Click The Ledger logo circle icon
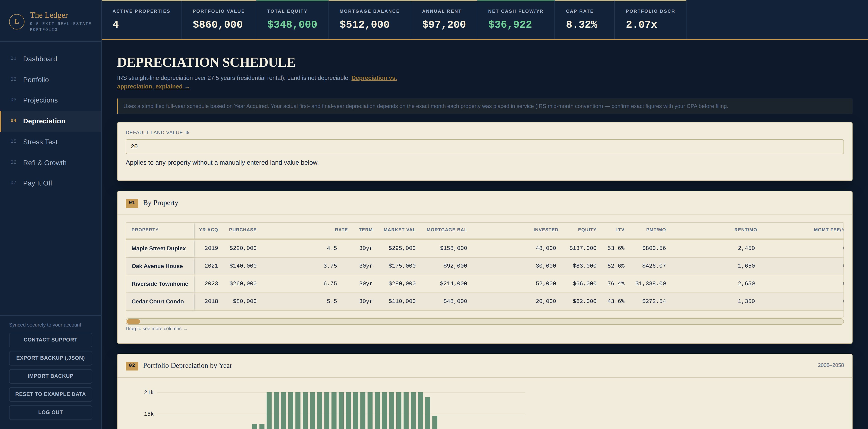 point(17,22)
